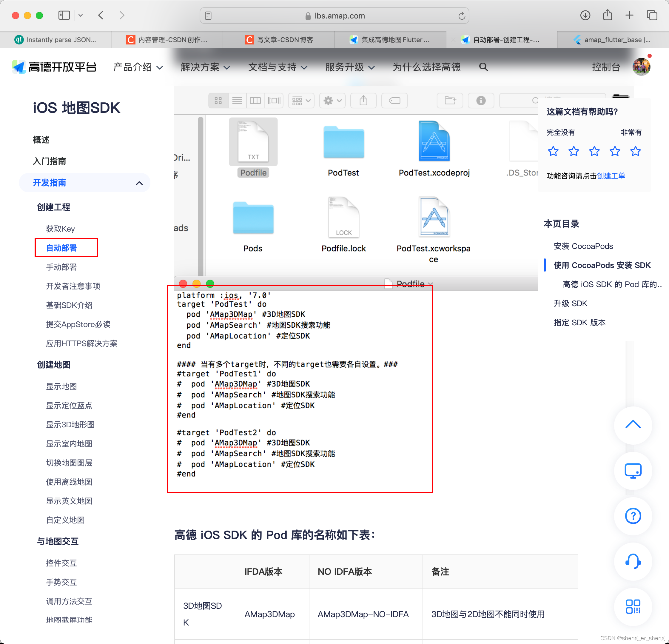Viewport: 669px width, 644px height.
Task: Jump to 升级 SDK section
Action: pos(570,303)
